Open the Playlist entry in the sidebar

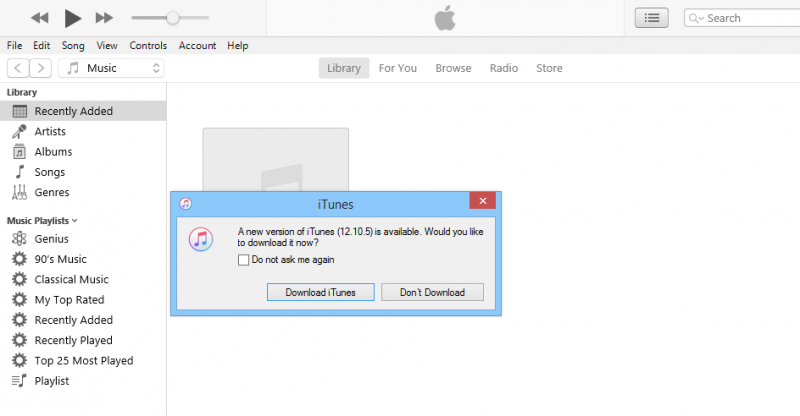click(52, 381)
